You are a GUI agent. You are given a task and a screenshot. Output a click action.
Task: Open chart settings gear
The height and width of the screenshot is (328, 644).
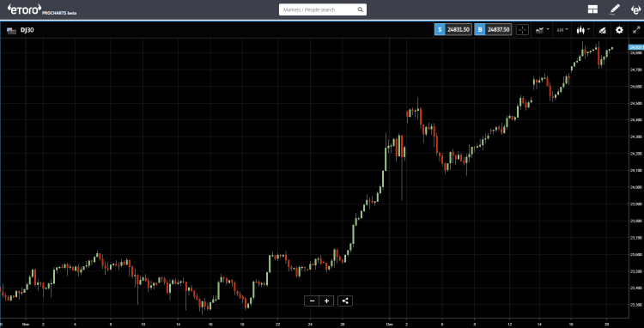[619, 30]
